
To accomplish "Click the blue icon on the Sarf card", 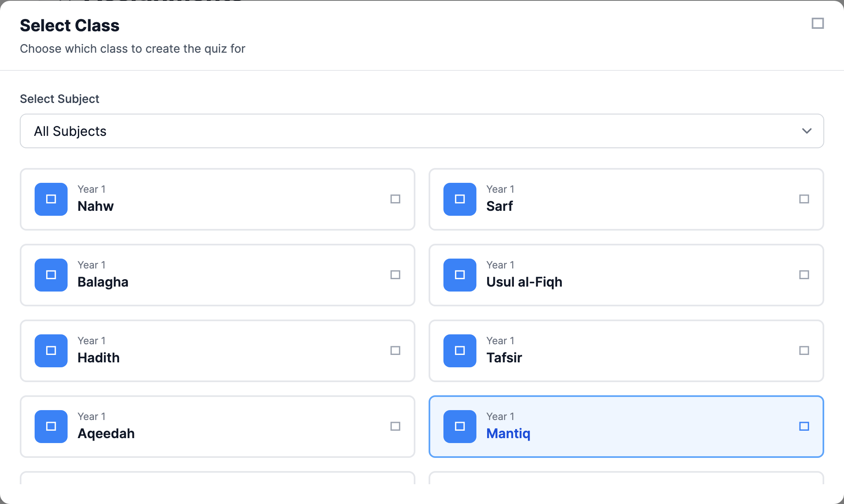I will tap(460, 199).
